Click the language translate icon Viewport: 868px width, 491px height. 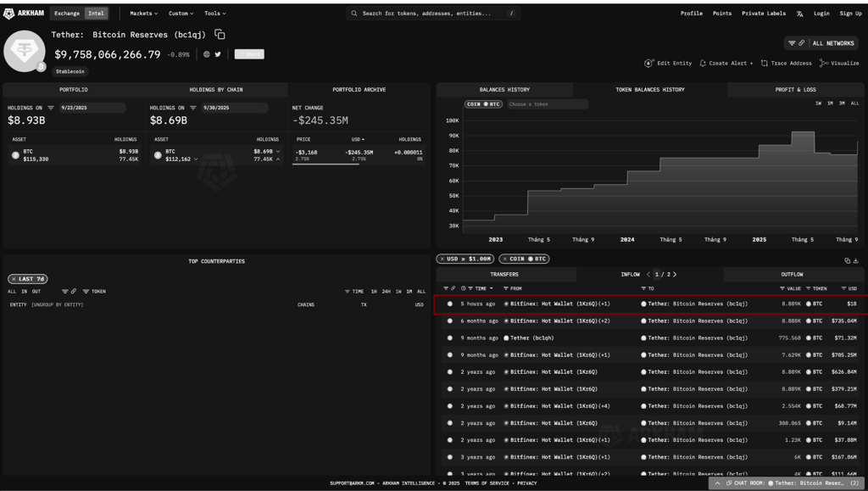click(x=799, y=14)
